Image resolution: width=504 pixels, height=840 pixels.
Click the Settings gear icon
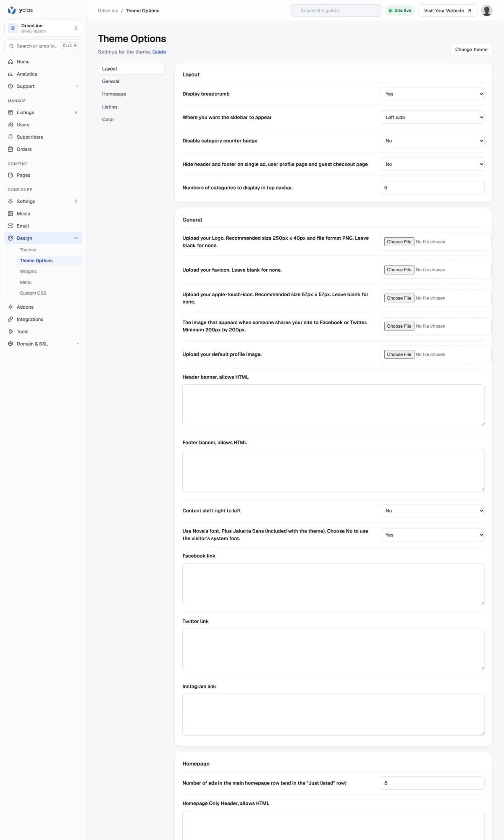pos(10,201)
